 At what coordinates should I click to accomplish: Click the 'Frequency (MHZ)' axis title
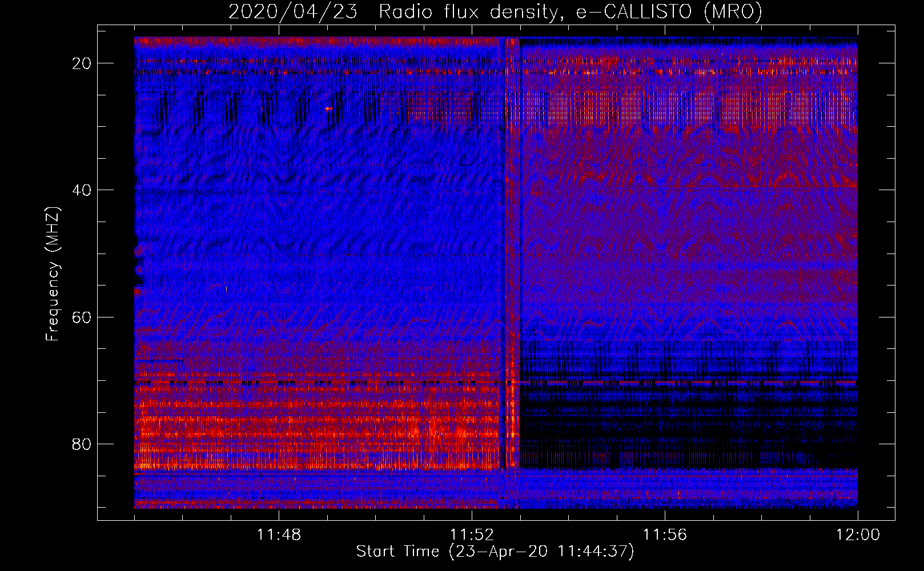(x=53, y=274)
